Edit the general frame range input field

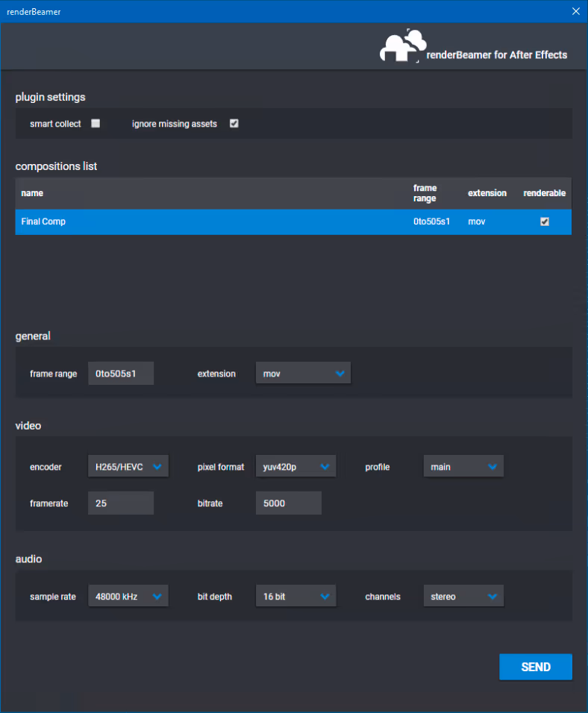121,374
